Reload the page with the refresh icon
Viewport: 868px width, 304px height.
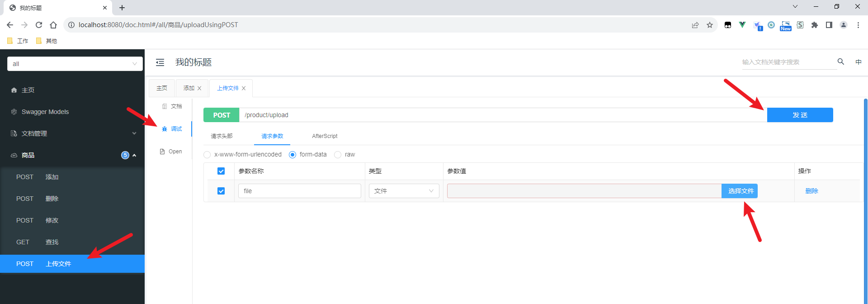(39, 25)
